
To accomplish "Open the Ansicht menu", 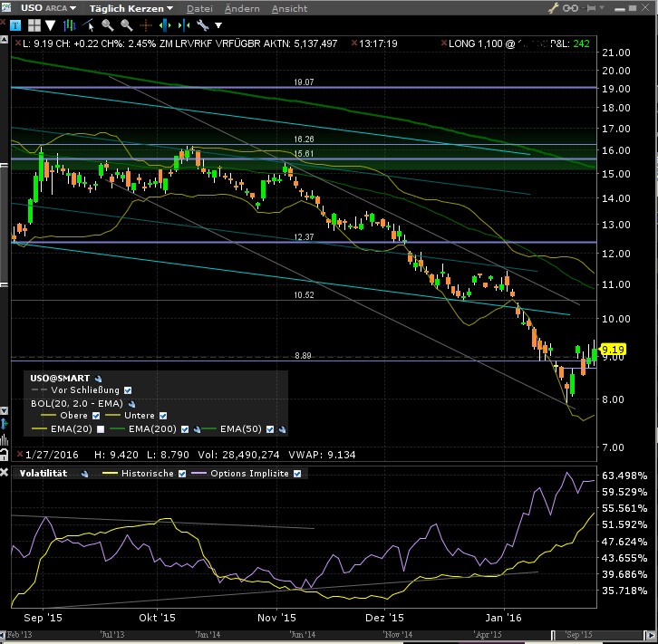I will point(289,8).
